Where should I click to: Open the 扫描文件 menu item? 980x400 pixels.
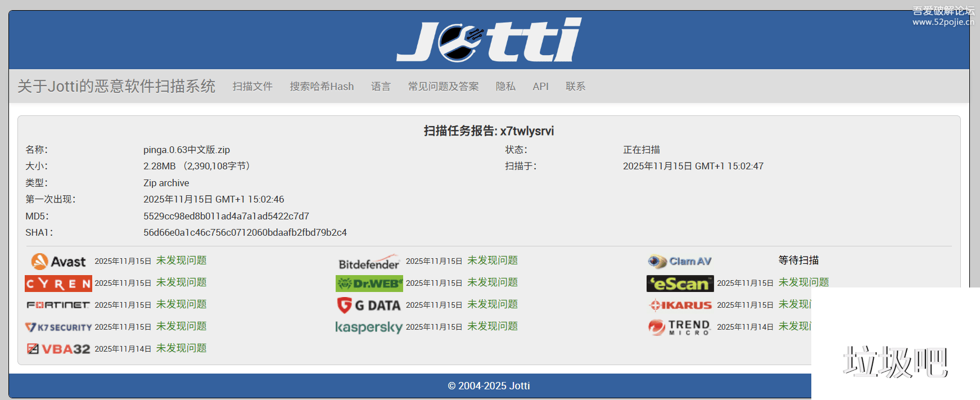pyautogui.click(x=252, y=87)
